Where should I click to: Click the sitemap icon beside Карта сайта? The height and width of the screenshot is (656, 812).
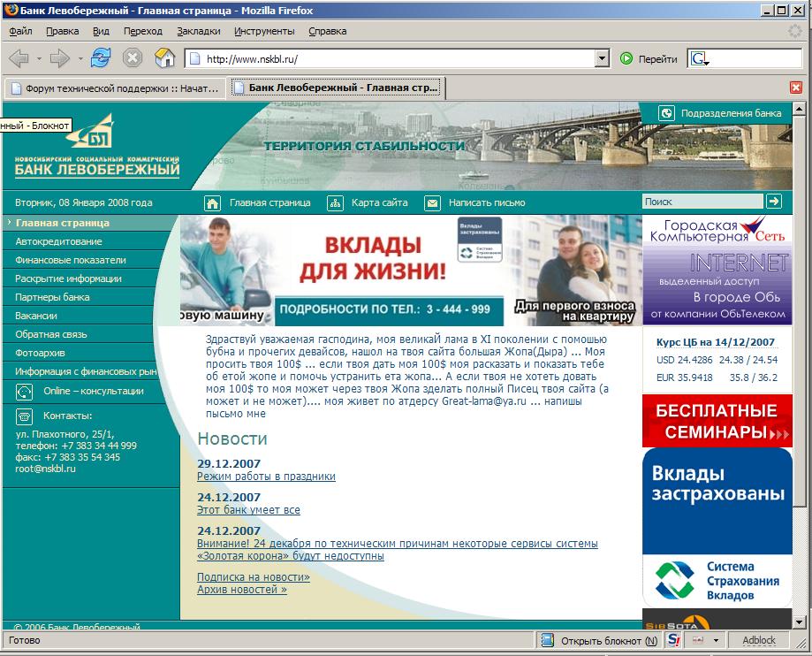click(x=335, y=203)
